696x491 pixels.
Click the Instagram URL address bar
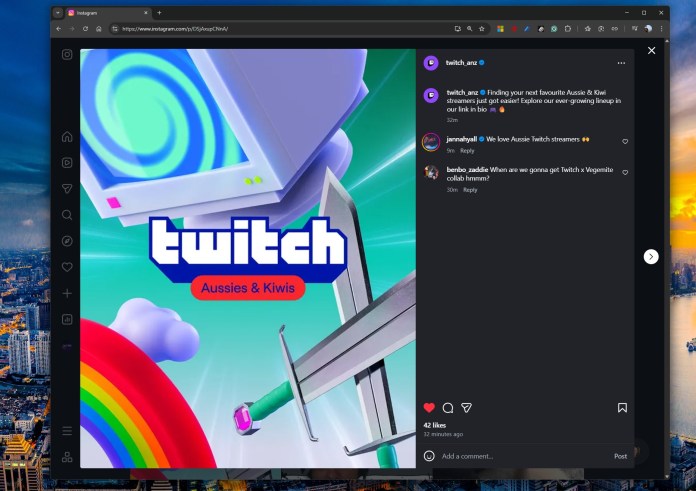284,29
